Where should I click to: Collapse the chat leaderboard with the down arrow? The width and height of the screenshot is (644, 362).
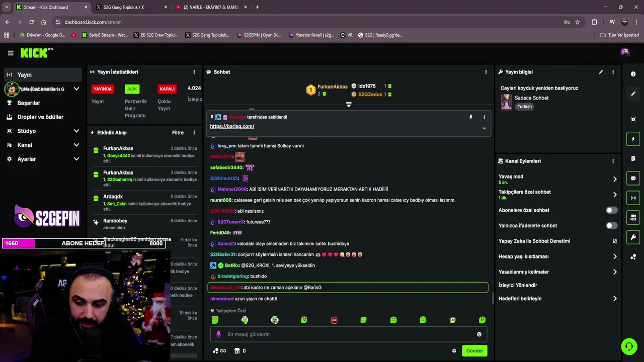[349, 105]
